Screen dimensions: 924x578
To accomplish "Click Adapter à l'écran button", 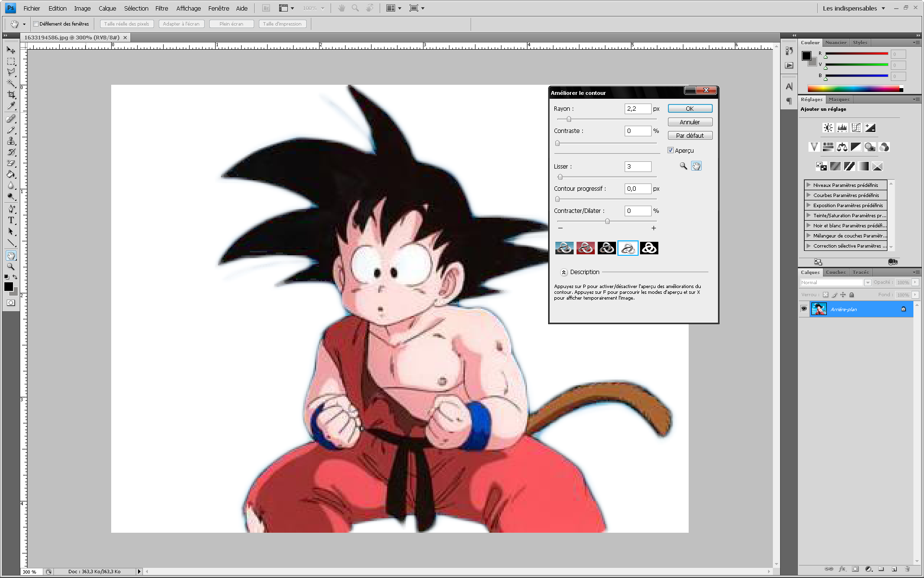I will pyautogui.click(x=181, y=24).
